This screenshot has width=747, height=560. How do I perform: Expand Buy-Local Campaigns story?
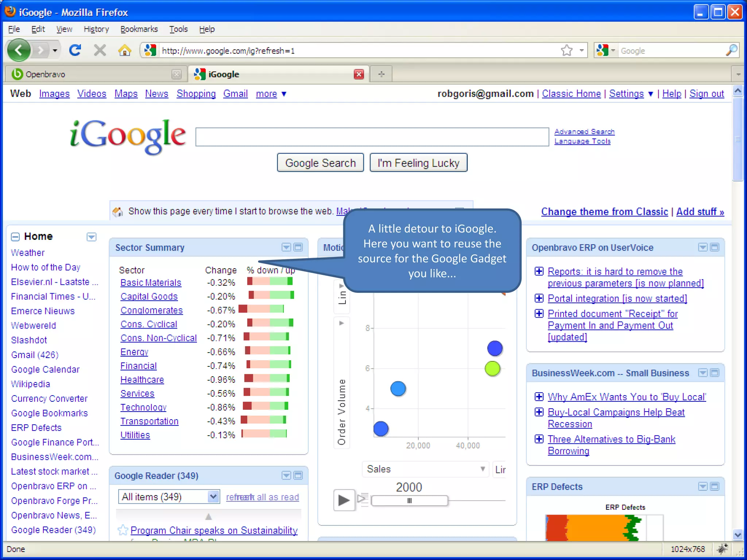(x=539, y=412)
